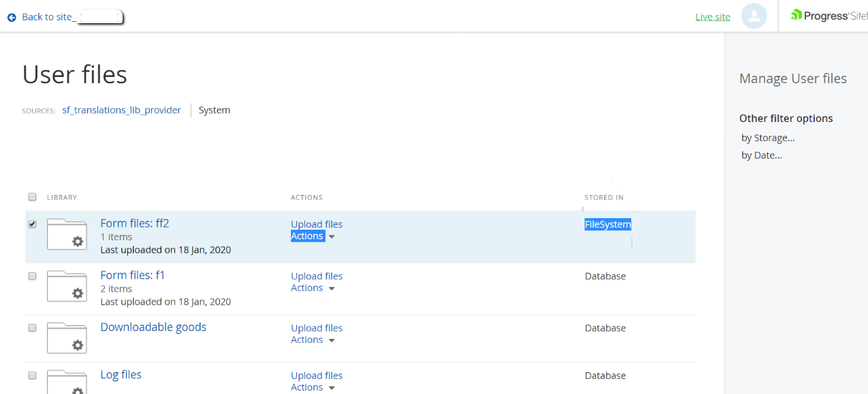Open the Log files folder icon
Screen dimensions: 868x394
pyautogui.click(x=67, y=382)
